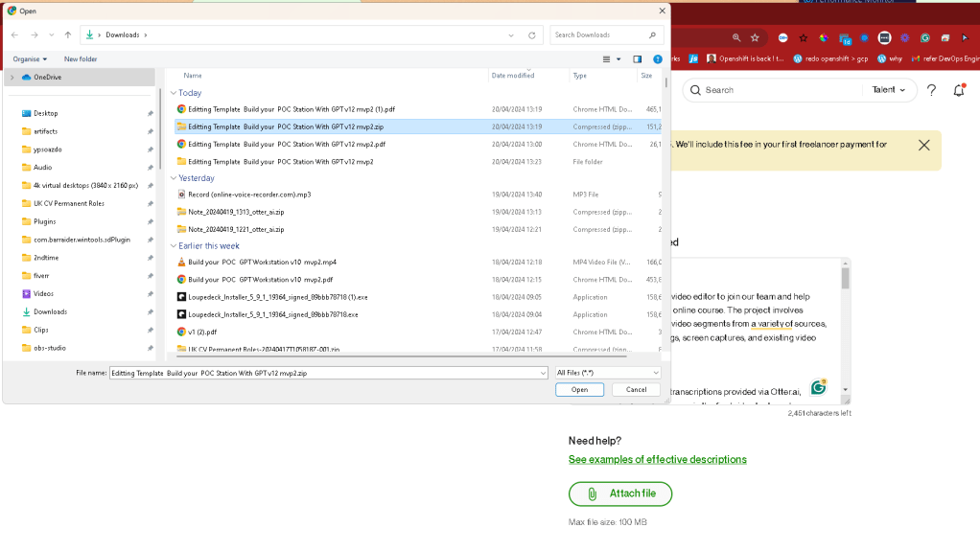Open the Organise dropdown menu
Viewport: 980px width, 551px height.
pyautogui.click(x=30, y=59)
